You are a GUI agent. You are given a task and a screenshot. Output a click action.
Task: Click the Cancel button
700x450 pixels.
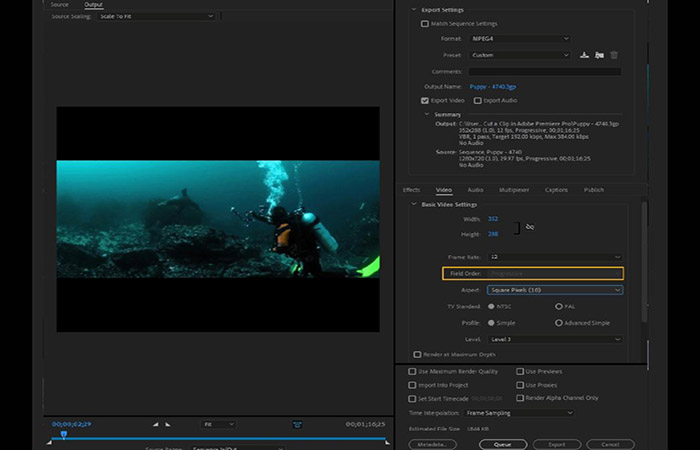[x=610, y=444]
